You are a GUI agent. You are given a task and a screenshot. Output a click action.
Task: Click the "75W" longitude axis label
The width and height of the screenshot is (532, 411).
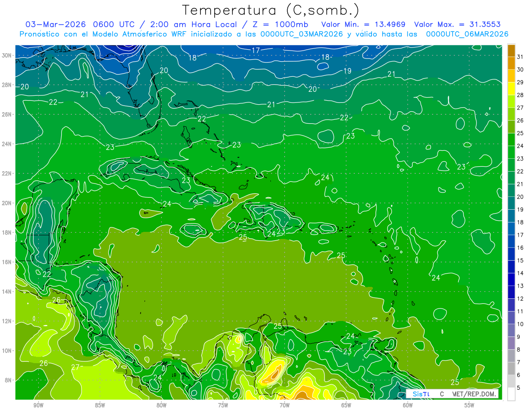coord(223,405)
